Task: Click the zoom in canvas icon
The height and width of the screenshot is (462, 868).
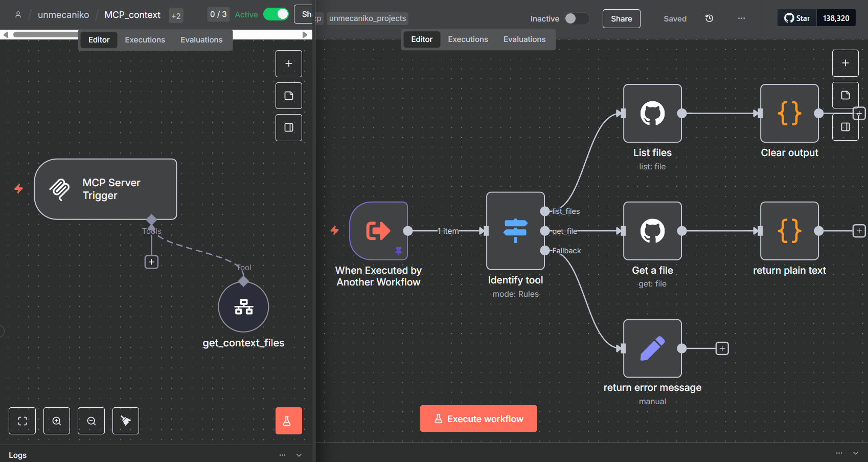Action: click(57, 421)
